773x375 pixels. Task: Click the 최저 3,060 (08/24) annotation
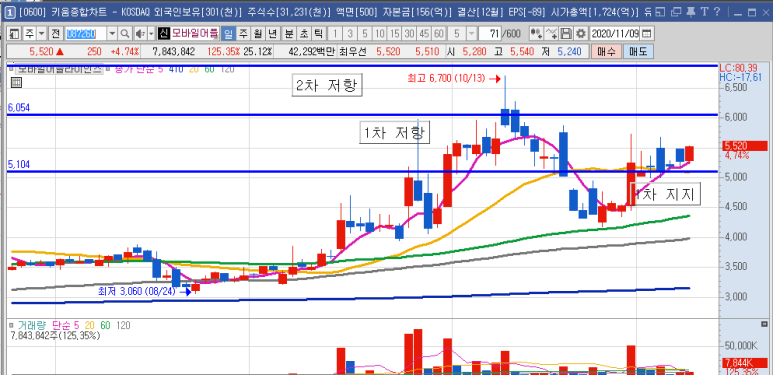137,291
